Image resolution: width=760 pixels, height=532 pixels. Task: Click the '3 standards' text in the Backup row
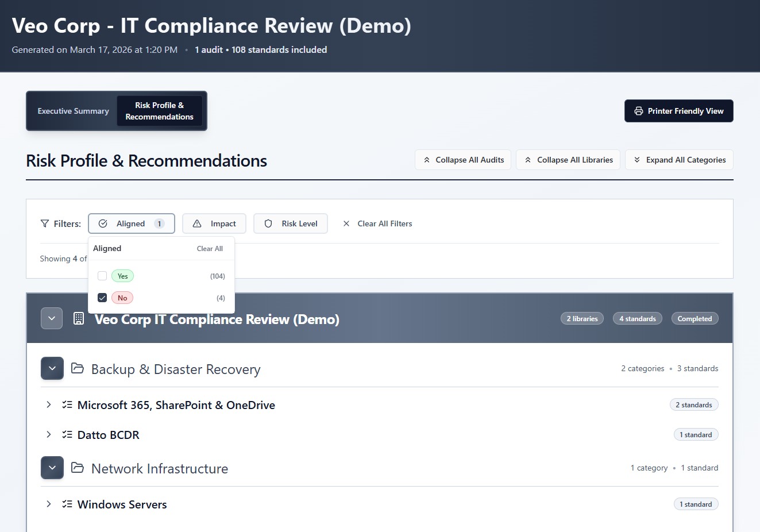(x=697, y=368)
